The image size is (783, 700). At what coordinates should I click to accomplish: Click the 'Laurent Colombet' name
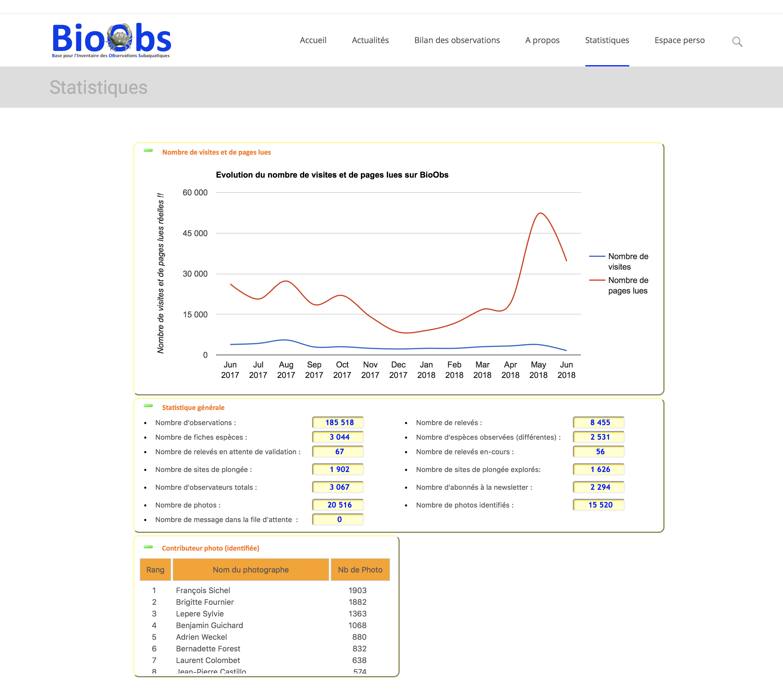click(208, 660)
